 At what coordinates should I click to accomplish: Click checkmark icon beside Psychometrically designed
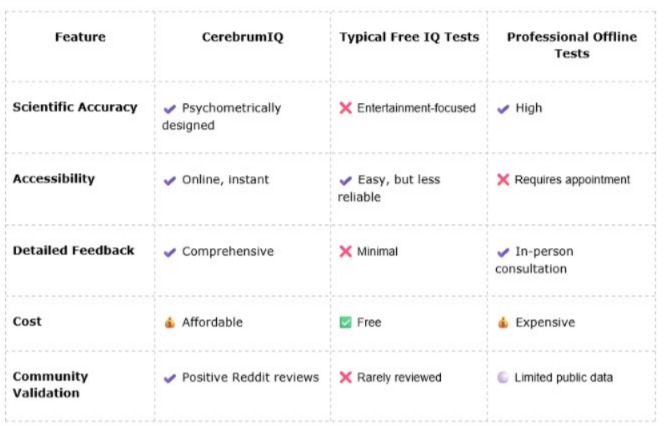170,108
